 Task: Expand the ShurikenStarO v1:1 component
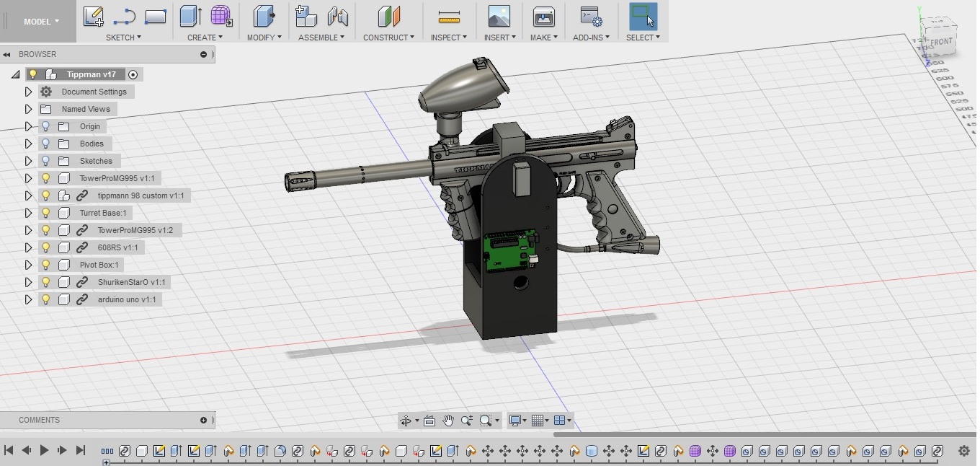[29, 282]
